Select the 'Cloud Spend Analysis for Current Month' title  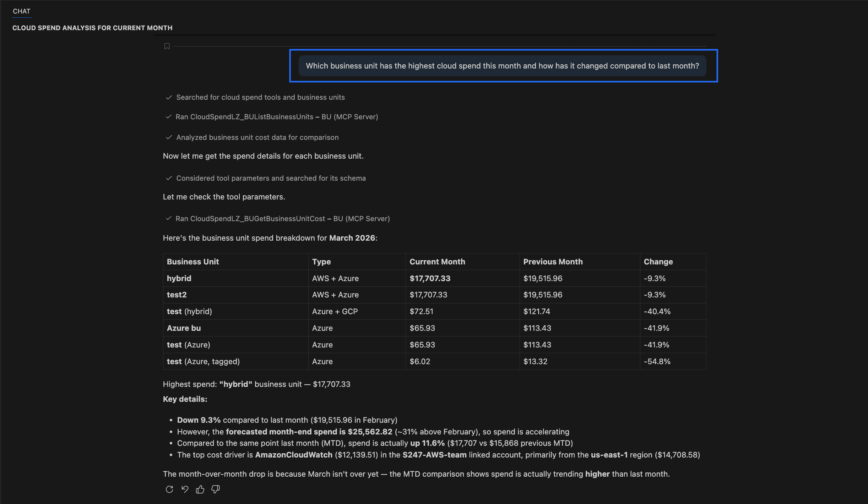pos(93,28)
